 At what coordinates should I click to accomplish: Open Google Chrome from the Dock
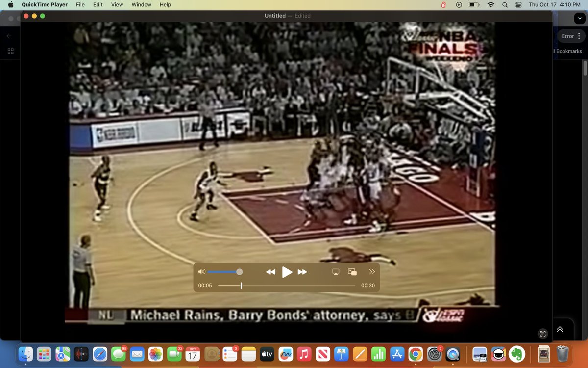coord(416,353)
